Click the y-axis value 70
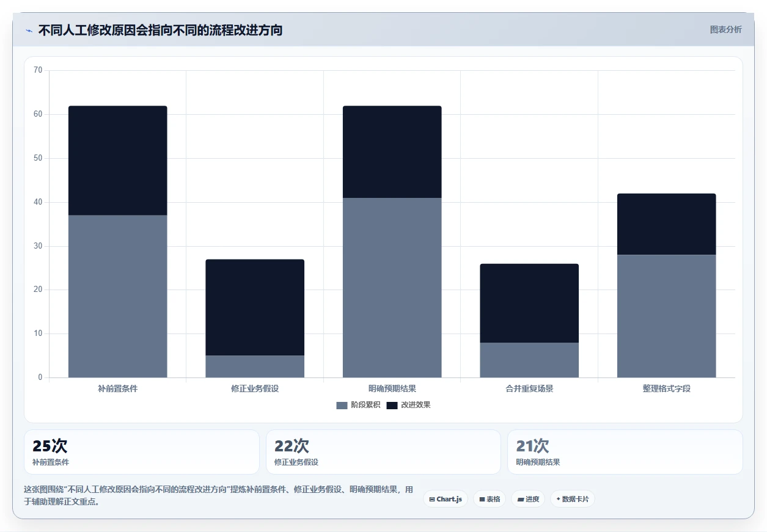 coord(38,70)
